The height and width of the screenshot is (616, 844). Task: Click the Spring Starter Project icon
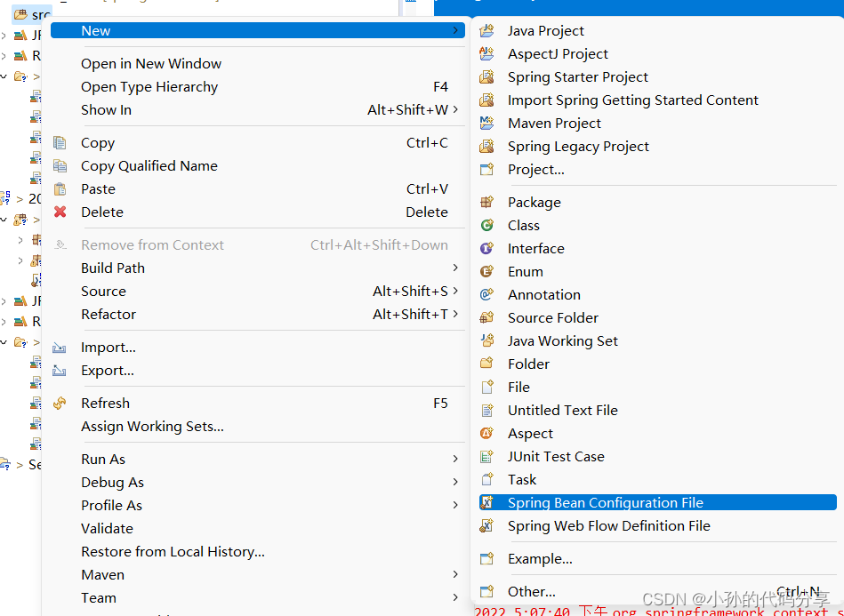[x=486, y=77]
